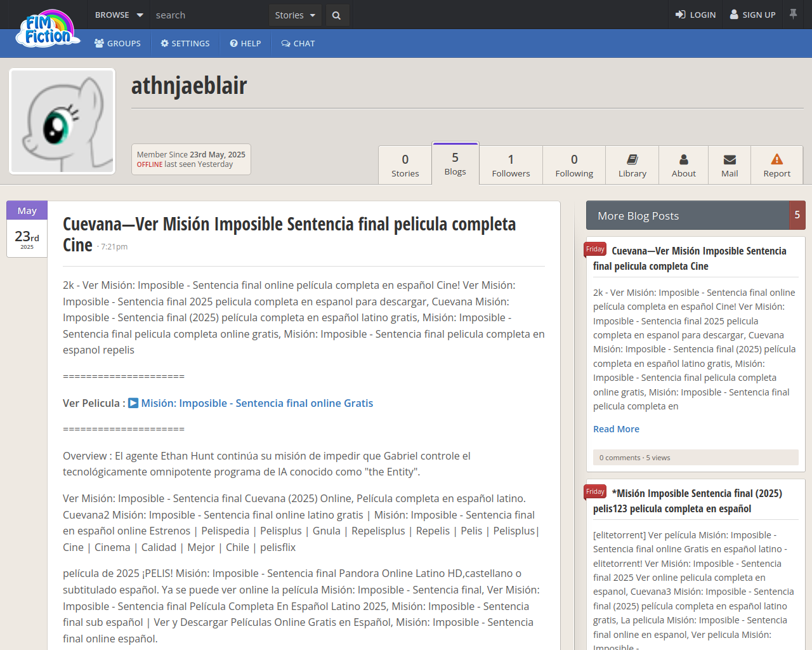Image resolution: width=812 pixels, height=650 pixels.
Task: Click the athnjaeblair username heading
Action: point(189,86)
